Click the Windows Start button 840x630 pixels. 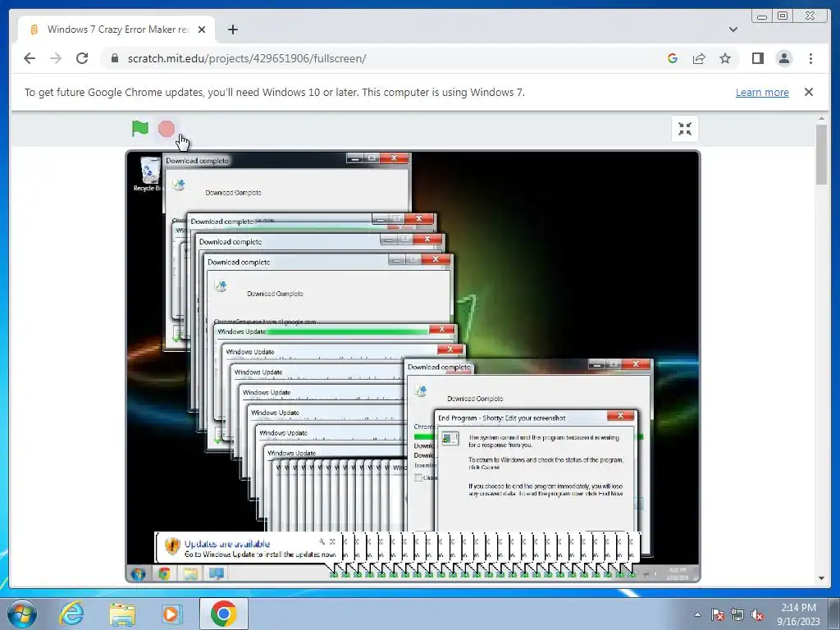point(22,614)
